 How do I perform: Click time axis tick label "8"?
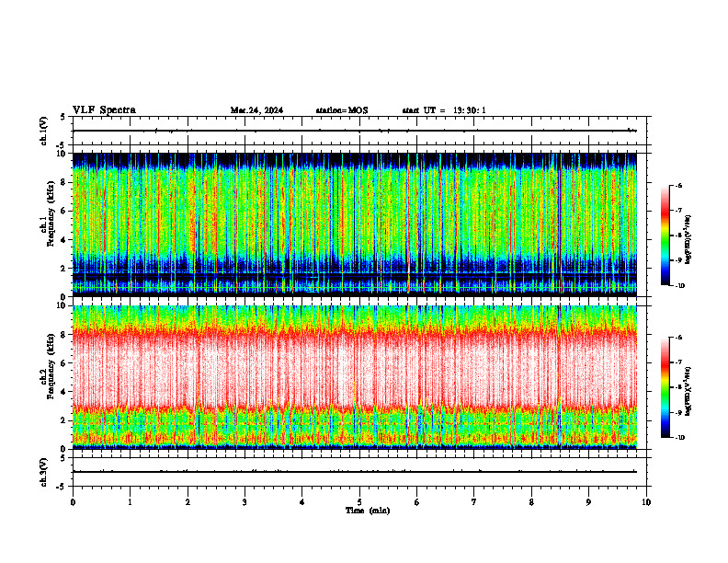pos(531,502)
